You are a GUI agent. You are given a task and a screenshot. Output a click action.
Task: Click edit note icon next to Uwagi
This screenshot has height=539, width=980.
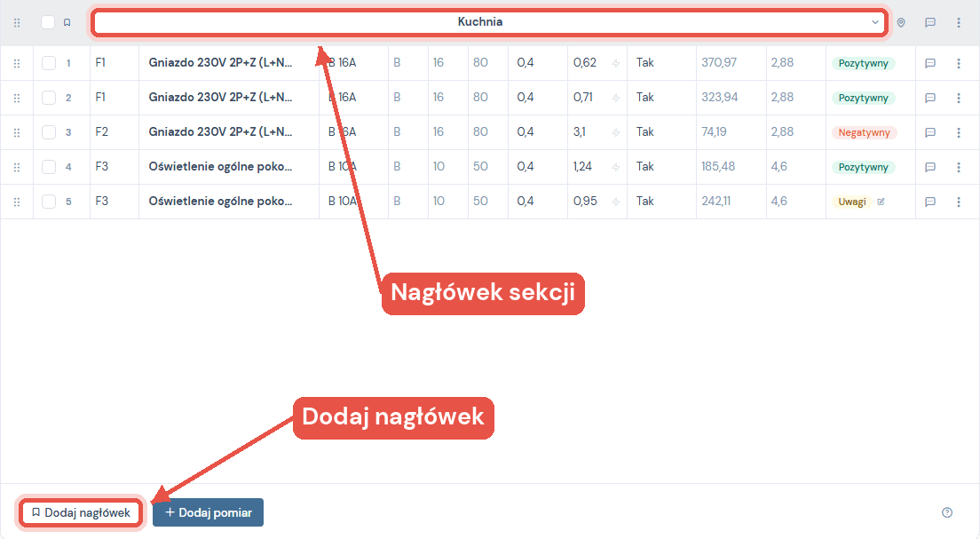point(881,202)
